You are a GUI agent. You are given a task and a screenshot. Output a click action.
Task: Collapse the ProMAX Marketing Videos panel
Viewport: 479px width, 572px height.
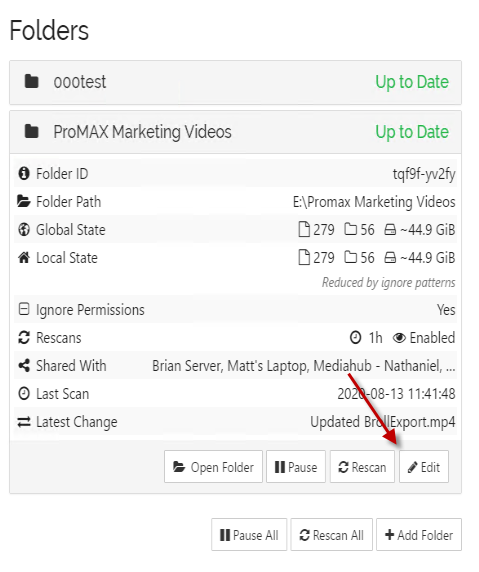[x=235, y=132]
